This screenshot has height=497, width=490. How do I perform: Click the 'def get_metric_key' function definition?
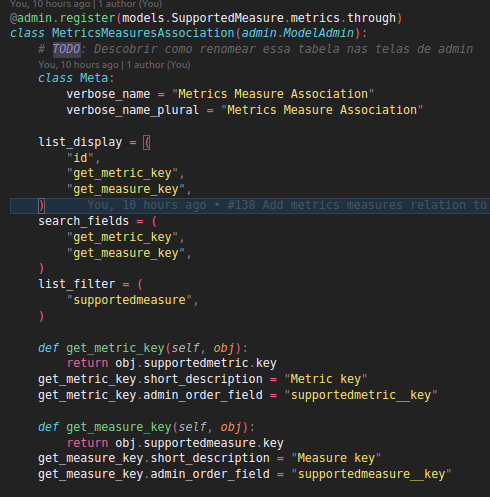click(x=143, y=348)
